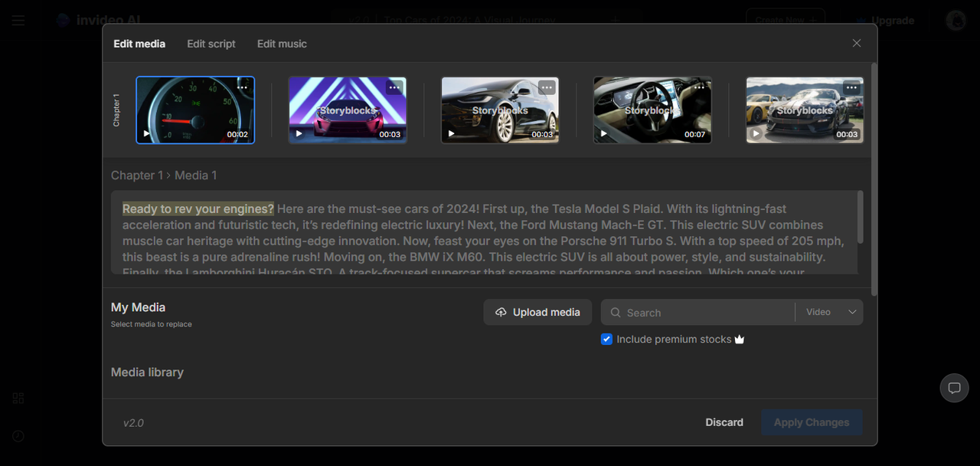Viewport: 980px width, 466px height.
Task: Click the Media 1 breadcrumb label
Action: click(196, 176)
